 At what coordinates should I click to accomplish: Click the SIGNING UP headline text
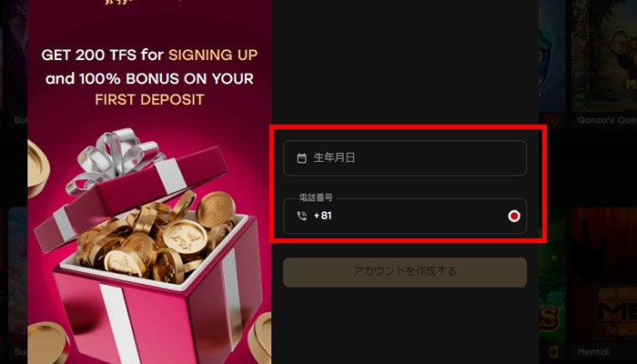[x=213, y=55]
